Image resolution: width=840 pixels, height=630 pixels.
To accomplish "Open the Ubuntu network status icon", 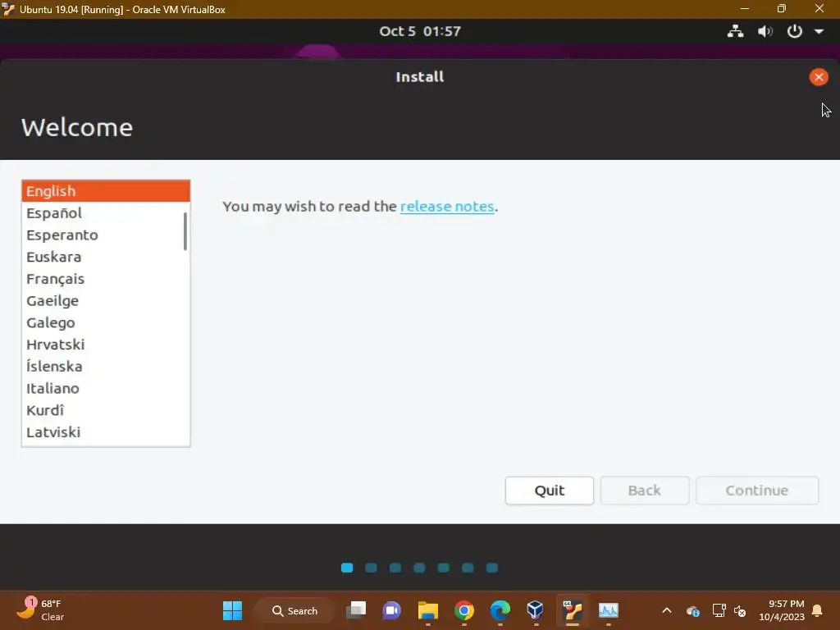I will pos(735,31).
